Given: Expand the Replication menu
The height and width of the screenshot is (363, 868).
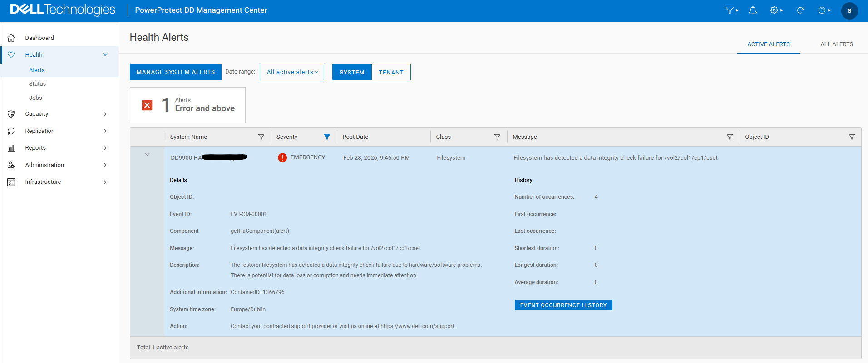Looking at the screenshot, I should click(x=105, y=131).
